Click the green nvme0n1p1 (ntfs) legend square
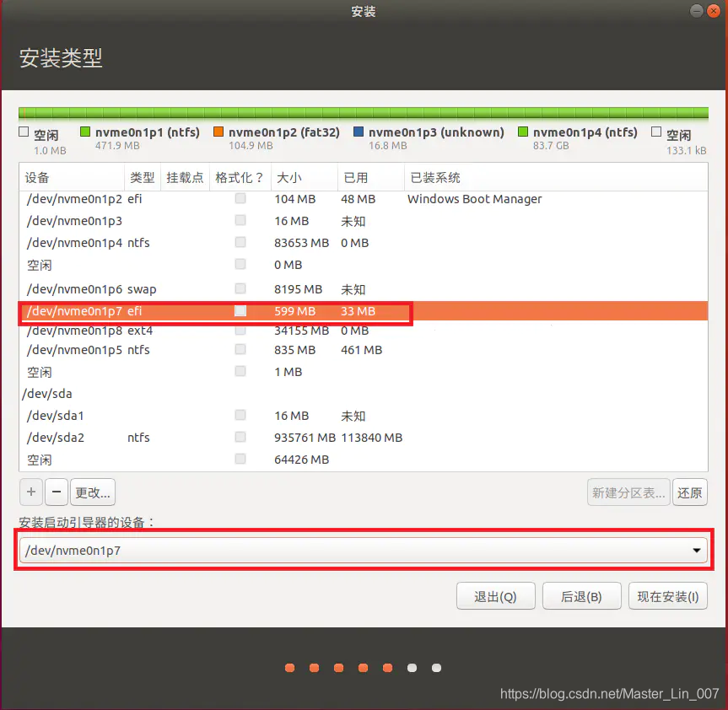The width and height of the screenshot is (728, 710). [x=84, y=131]
